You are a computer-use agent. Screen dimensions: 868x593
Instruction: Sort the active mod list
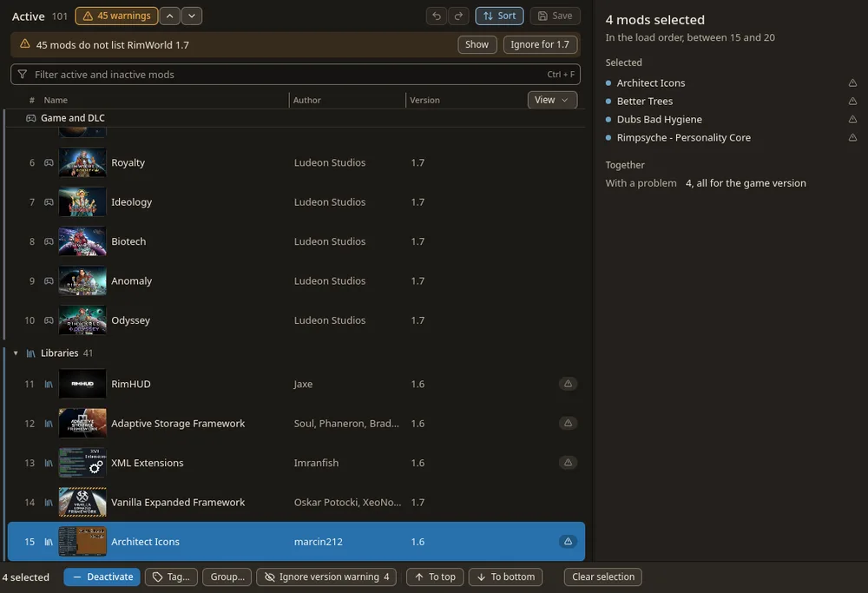click(499, 16)
